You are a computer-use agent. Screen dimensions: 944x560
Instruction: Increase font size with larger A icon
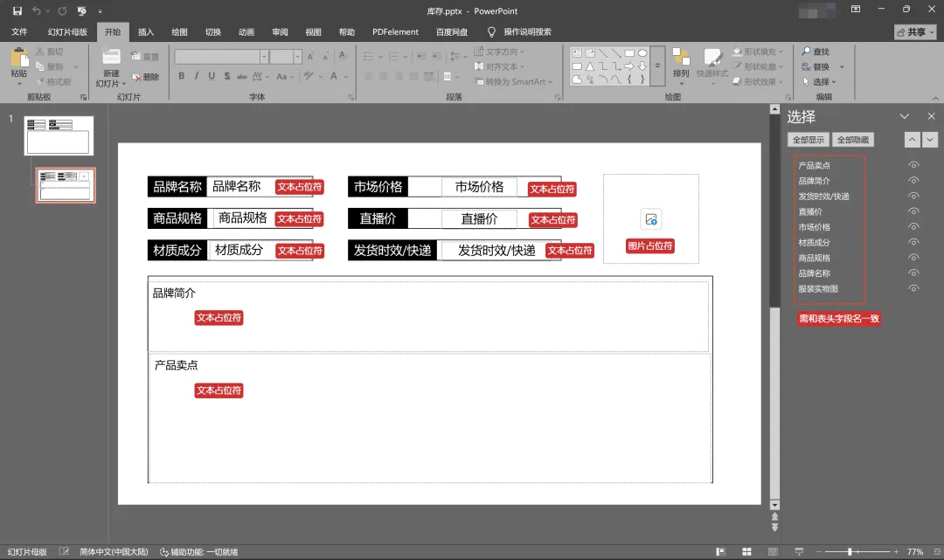(x=310, y=57)
